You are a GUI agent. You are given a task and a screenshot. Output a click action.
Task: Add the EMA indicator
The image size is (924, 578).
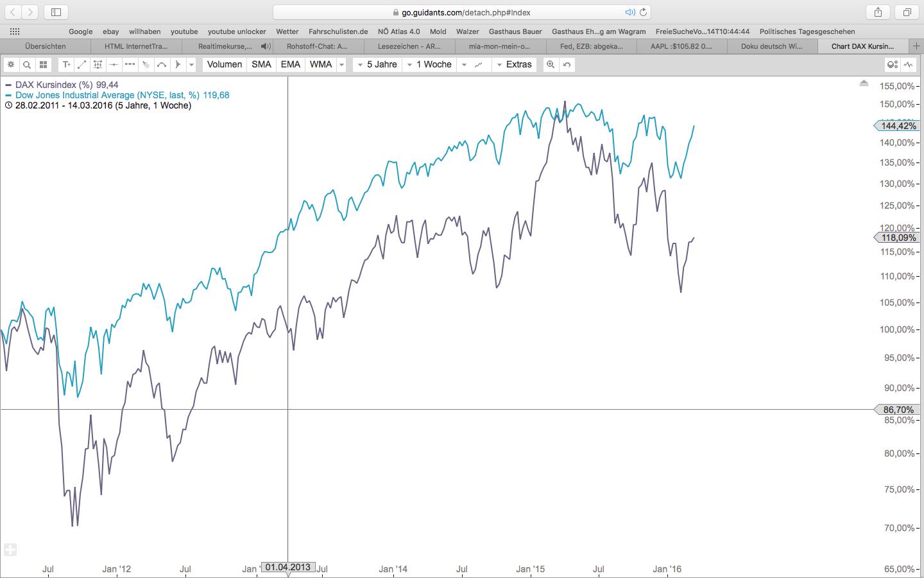(x=291, y=64)
